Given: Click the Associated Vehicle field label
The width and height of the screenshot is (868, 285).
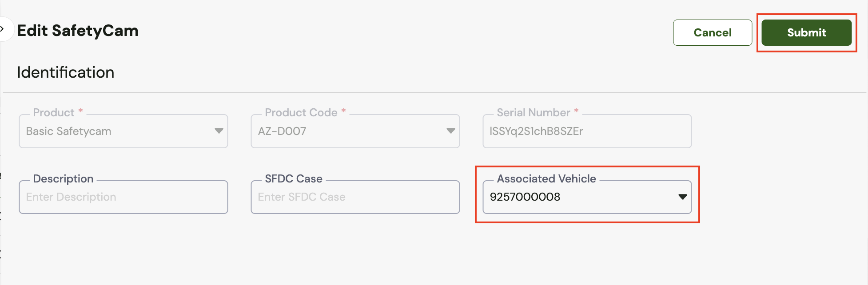Looking at the screenshot, I should 546,179.
